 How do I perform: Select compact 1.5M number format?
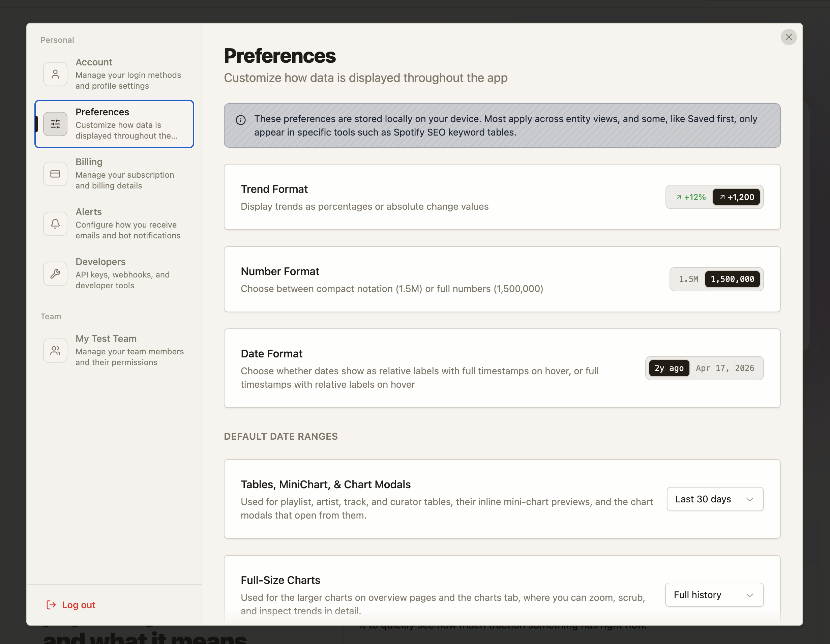point(689,279)
